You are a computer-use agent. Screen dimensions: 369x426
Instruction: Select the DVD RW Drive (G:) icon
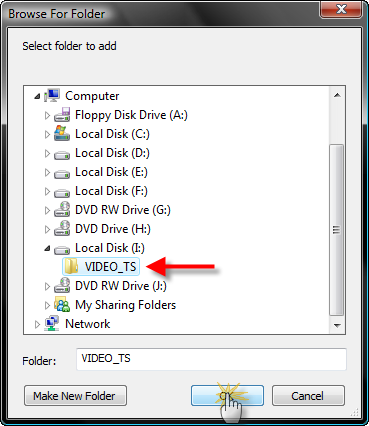coord(62,210)
